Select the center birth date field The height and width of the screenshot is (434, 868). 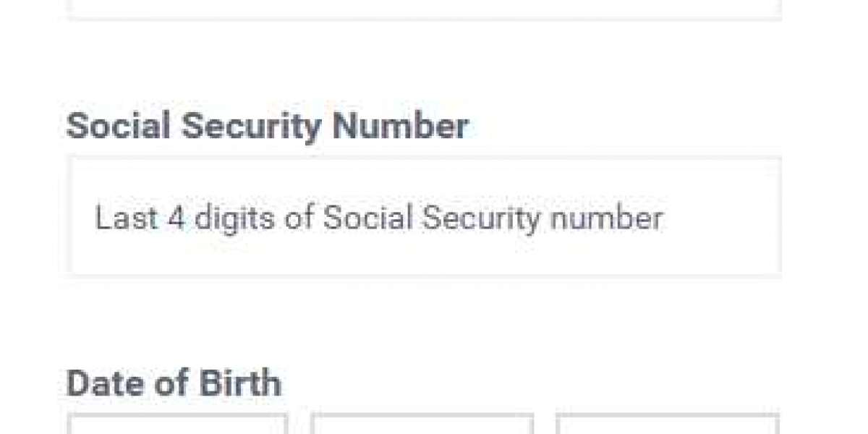pyautogui.click(x=422, y=425)
